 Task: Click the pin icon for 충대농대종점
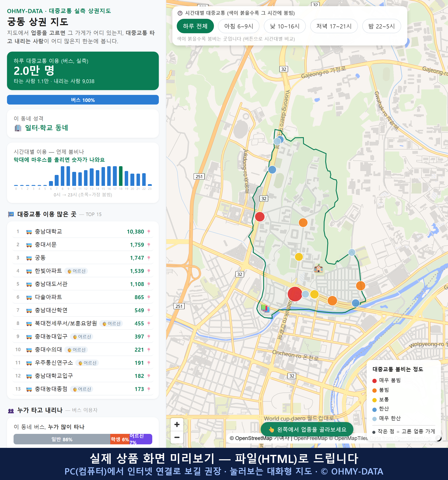(x=149, y=389)
